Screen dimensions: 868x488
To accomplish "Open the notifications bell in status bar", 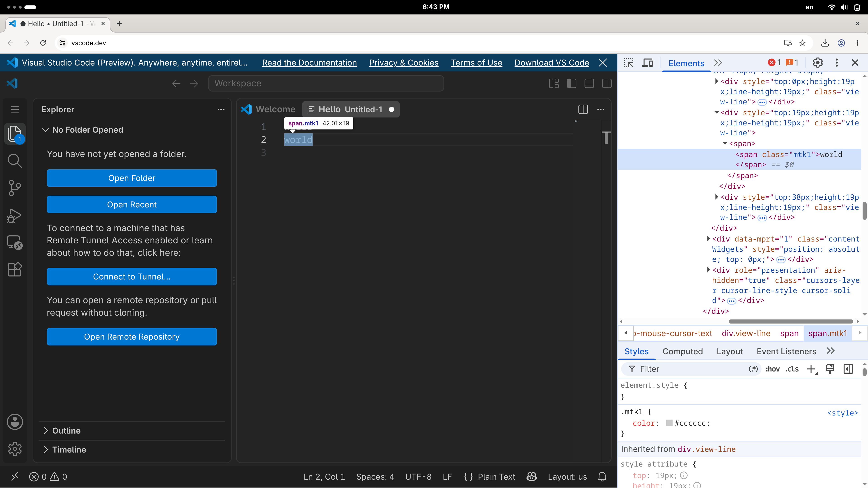I will click(x=602, y=476).
